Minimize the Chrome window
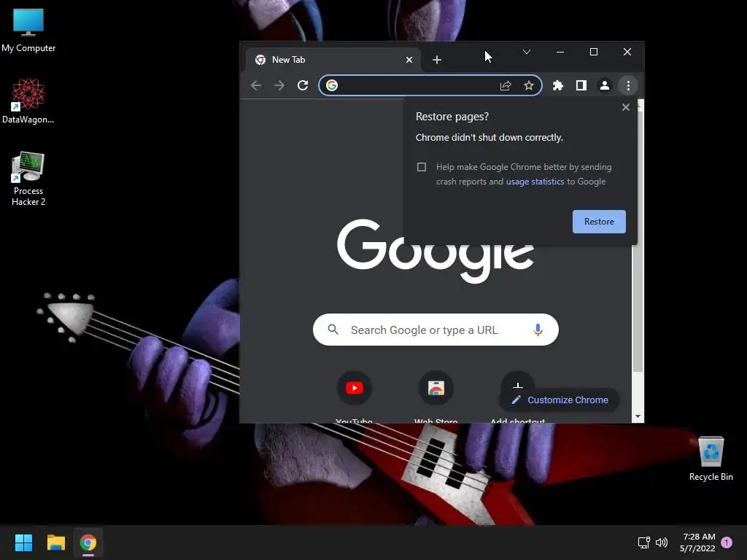The height and width of the screenshot is (560, 747). [x=560, y=52]
